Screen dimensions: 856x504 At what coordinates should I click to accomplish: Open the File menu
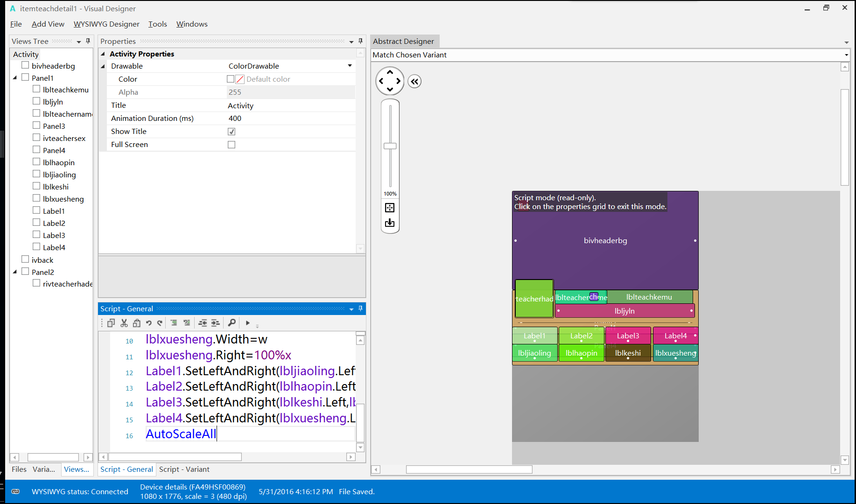coord(16,24)
